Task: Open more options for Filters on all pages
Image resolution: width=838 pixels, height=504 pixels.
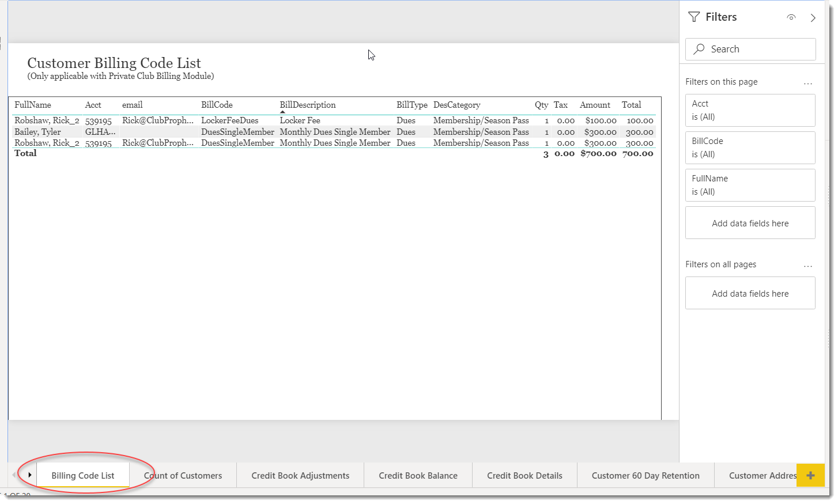Action: point(808,265)
